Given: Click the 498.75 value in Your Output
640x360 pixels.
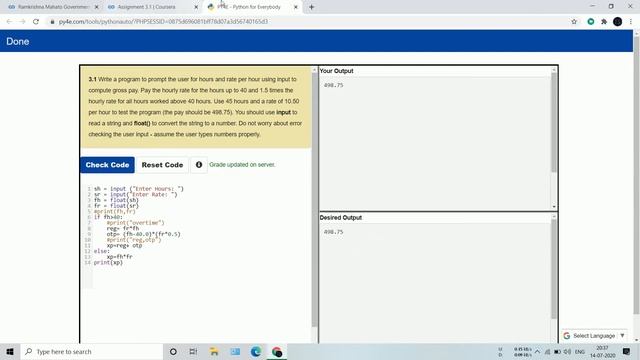Looking at the screenshot, I should 333,85.
